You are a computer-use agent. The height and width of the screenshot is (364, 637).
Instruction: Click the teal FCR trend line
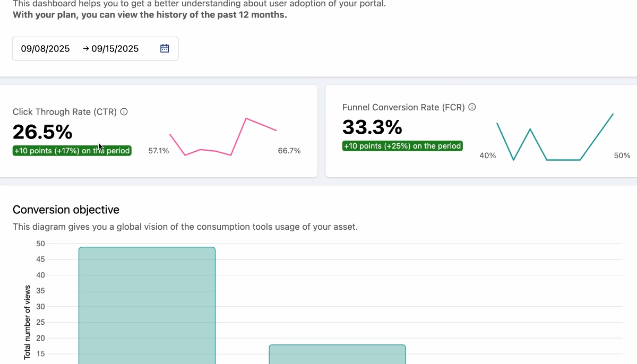pos(531,128)
